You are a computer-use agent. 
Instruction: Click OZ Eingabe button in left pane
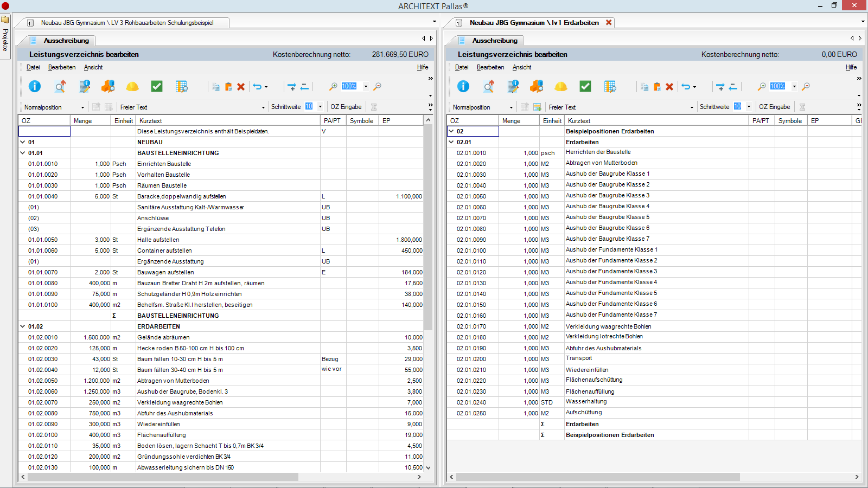(346, 107)
